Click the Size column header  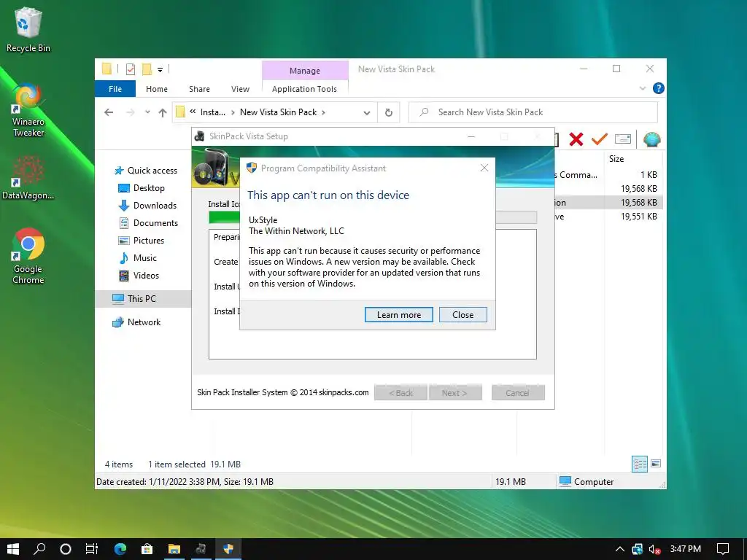[616, 159]
